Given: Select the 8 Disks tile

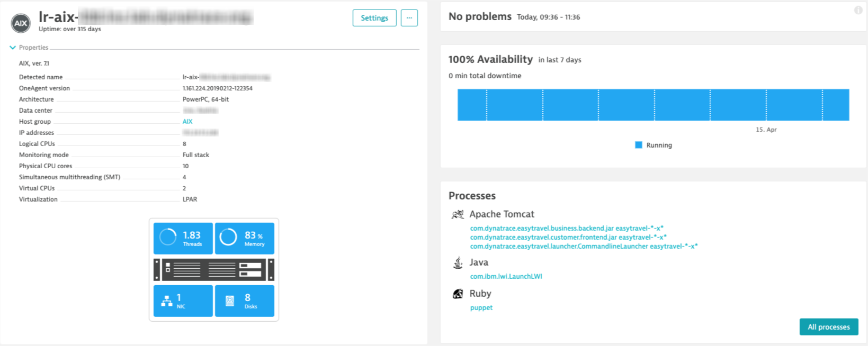Looking at the screenshot, I should pyautogui.click(x=245, y=301).
